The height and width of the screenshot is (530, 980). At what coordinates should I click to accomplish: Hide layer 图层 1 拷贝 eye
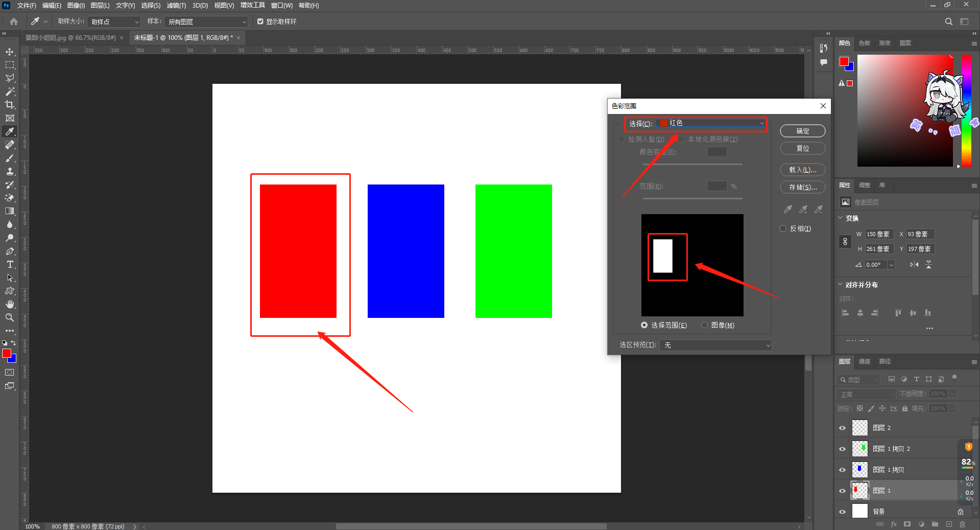[x=843, y=470]
